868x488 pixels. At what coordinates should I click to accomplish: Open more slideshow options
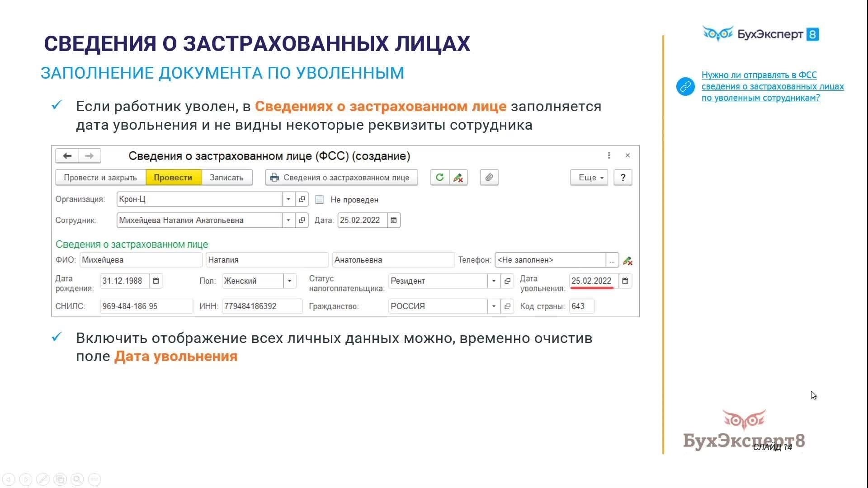point(94,479)
